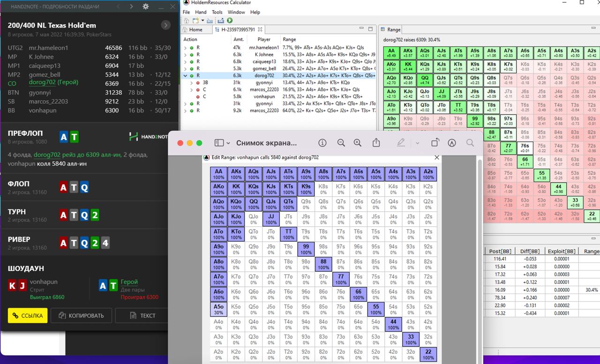
Task: Click dorog702 player link in Hand2Note
Action: [42, 82]
